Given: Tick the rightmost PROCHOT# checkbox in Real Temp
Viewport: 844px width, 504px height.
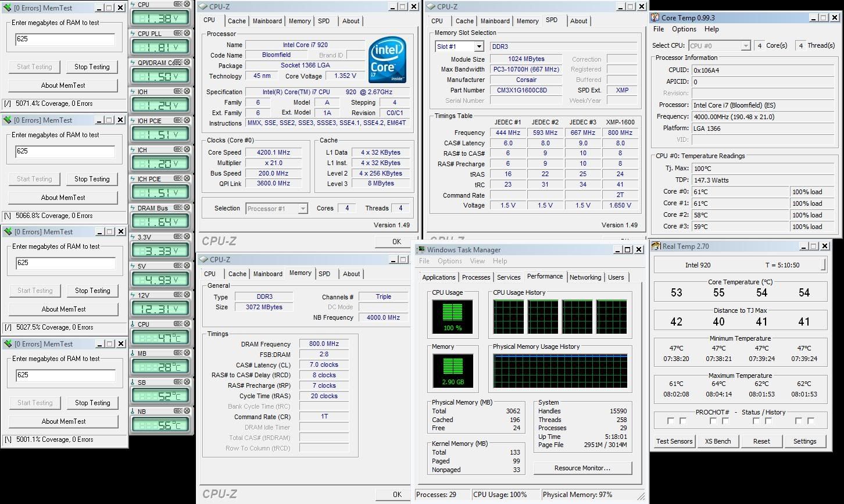Looking at the screenshot, I should pos(810,421).
